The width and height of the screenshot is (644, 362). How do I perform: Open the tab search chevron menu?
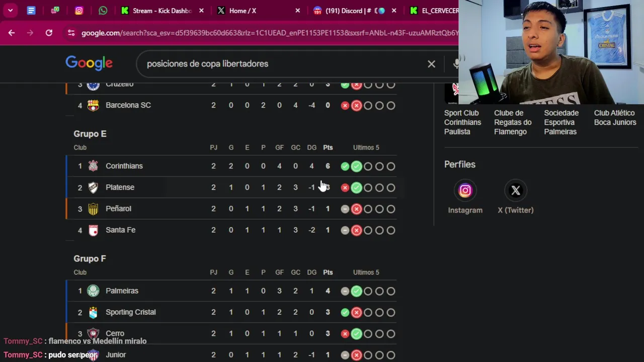[x=10, y=11]
